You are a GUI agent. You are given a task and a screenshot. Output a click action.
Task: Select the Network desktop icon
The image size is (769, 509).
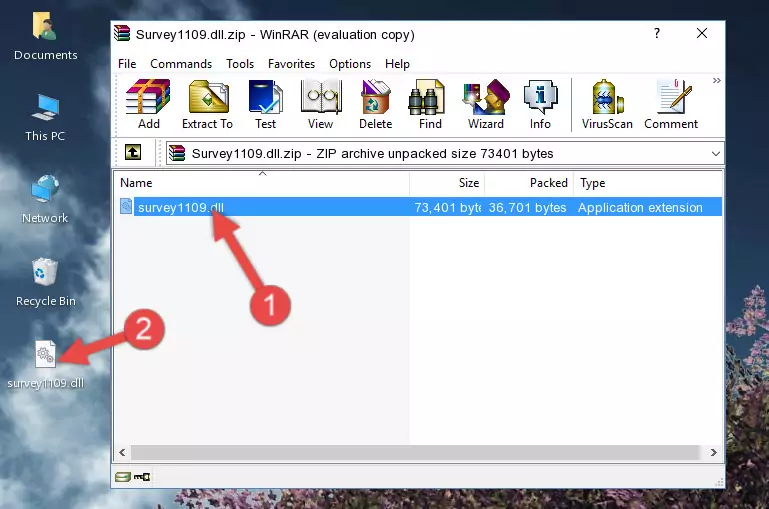click(x=45, y=199)
